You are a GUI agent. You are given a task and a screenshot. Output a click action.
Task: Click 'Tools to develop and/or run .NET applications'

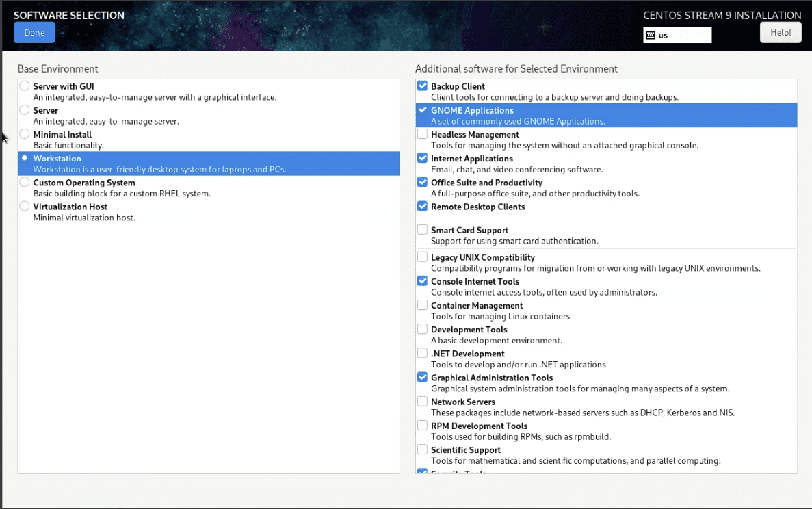tap(519, 365)
